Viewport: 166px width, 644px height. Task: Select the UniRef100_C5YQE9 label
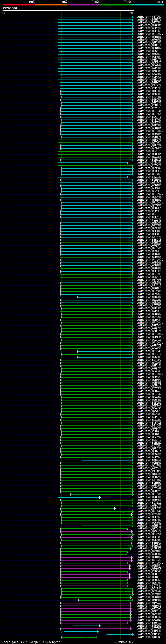point(149,388)
